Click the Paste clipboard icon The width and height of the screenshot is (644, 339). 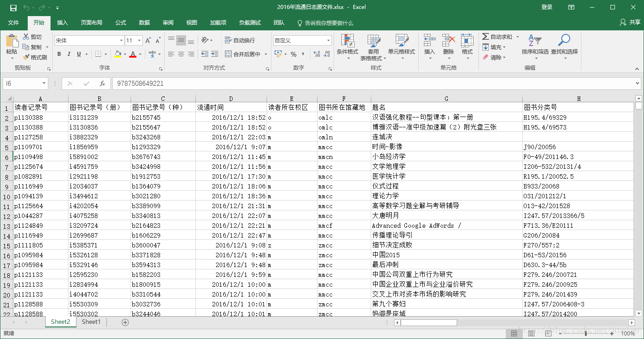point(12,41)
